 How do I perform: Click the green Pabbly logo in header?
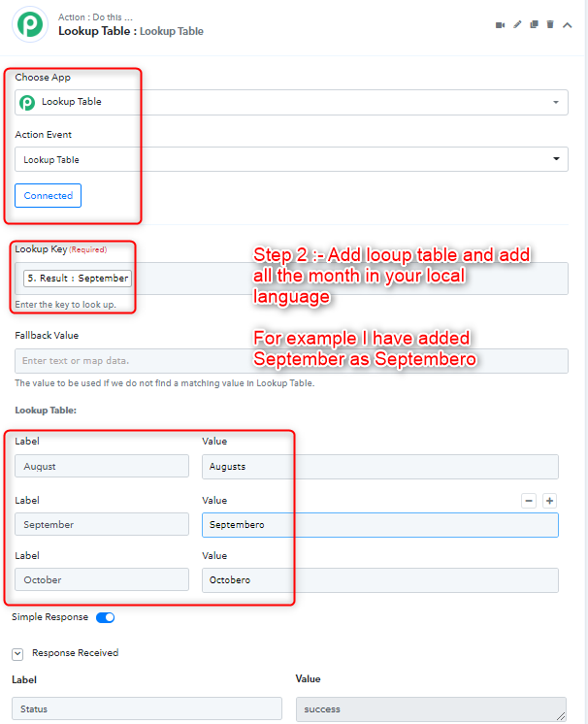(30, 24)
